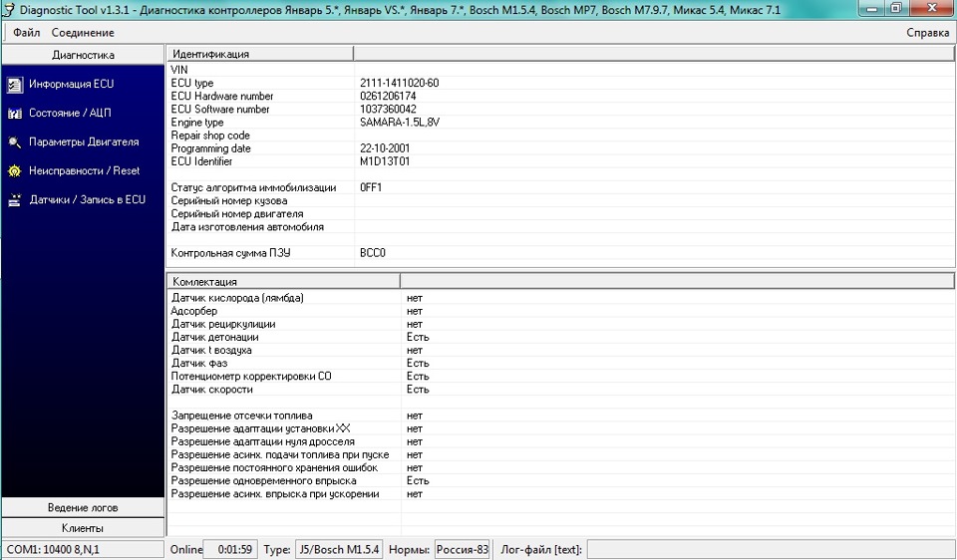The image size is (957, 560).
Task: Select Потенциометр корректировки CO row
Action: pos(560,377)
